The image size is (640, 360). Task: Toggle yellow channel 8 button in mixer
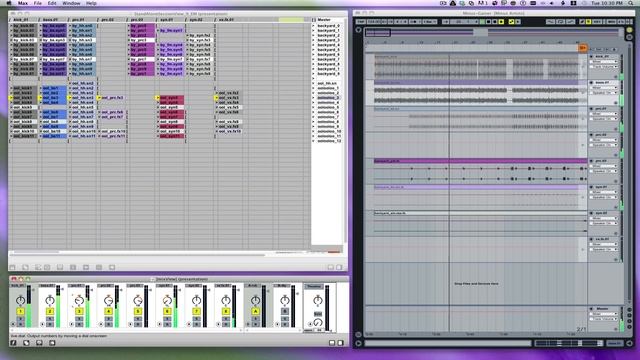pos(226,311)
